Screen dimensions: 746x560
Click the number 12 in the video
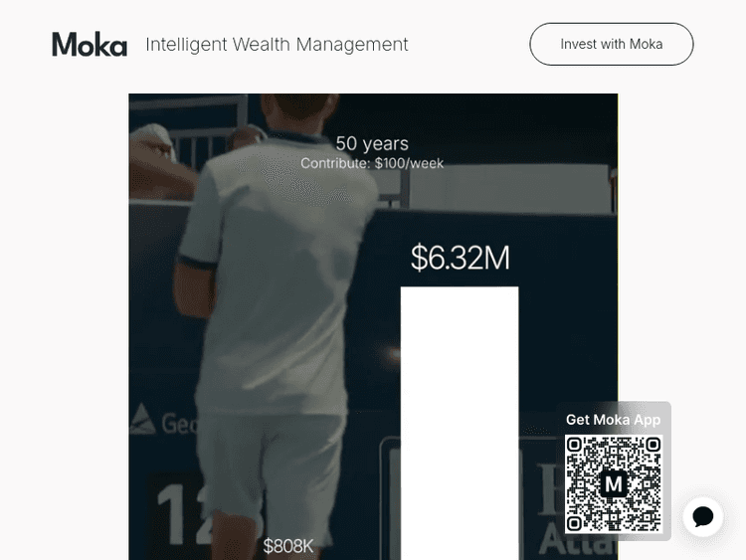coord(183,514)
